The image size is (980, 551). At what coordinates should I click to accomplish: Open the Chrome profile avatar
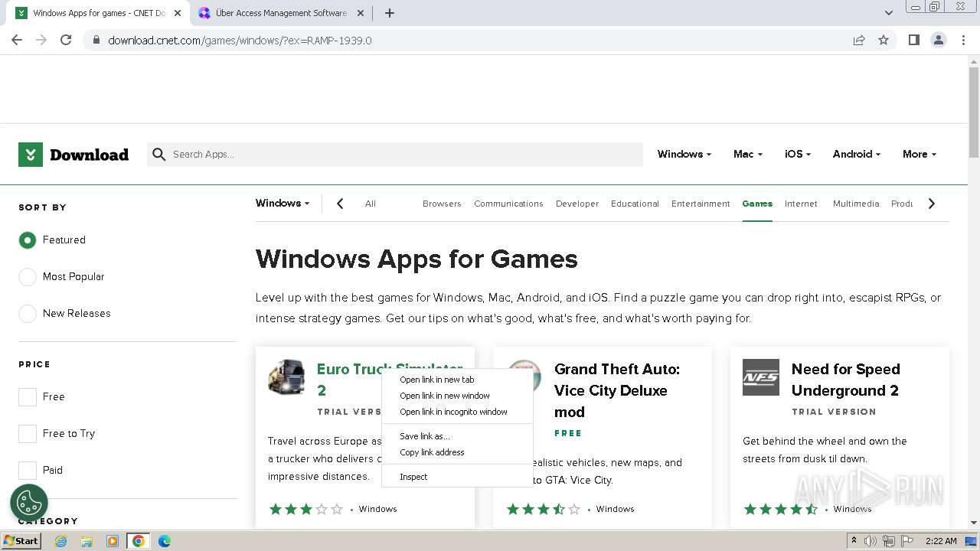pos(938,40)
